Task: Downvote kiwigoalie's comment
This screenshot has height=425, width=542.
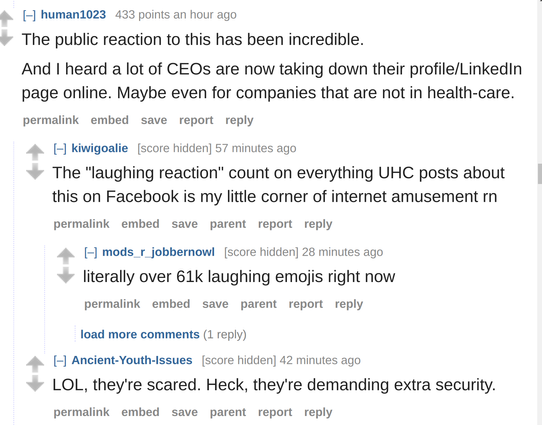Action: pyautogui.click(x=35, y=171)
